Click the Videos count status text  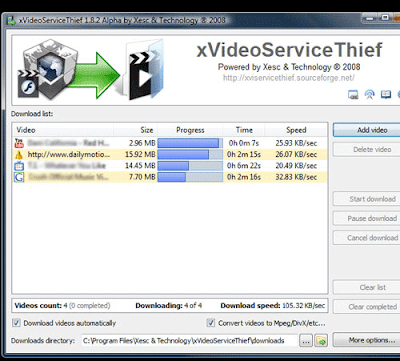(x=62, y=305)
